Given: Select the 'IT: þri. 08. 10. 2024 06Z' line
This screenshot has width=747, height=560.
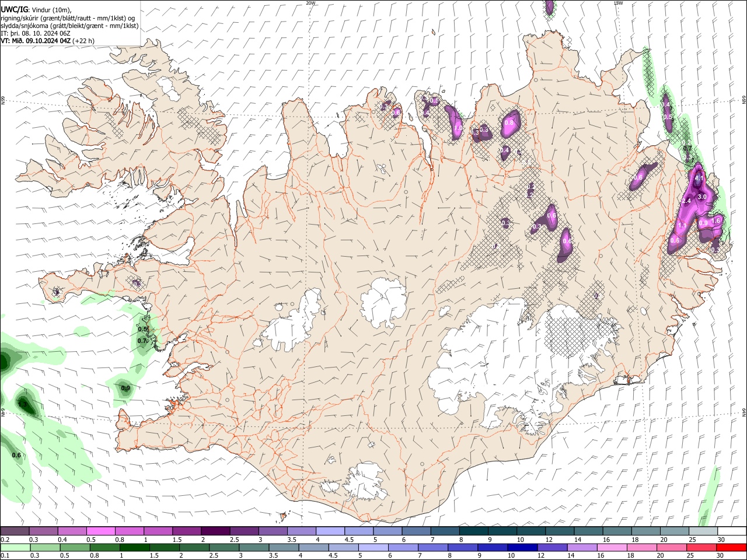Looking at the screenshot, I should click(36, 33).
